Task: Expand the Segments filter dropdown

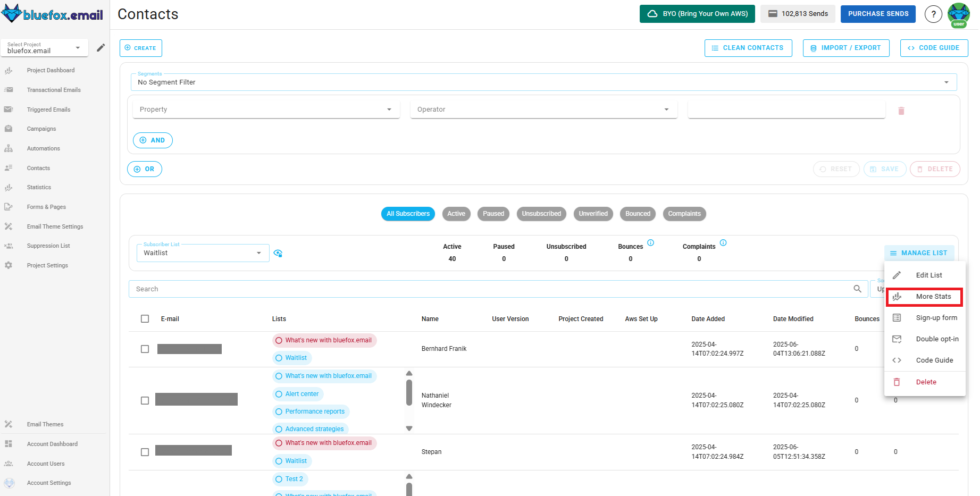Action: pos(543,82)
